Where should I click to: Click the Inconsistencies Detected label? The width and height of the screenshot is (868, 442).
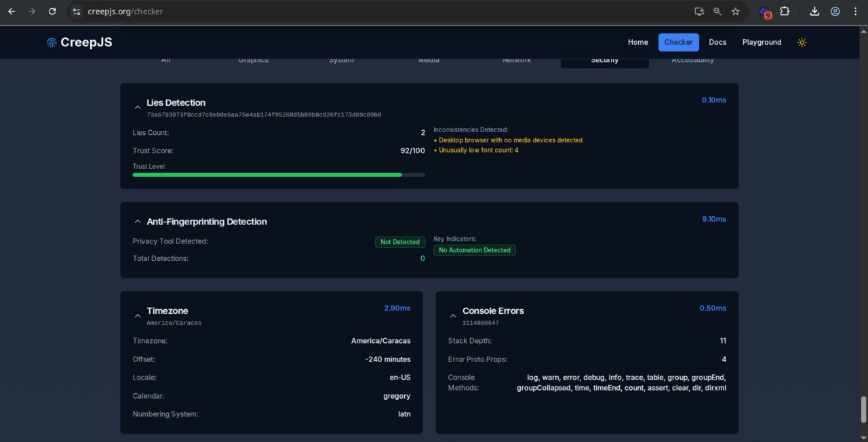click(471, 129)
